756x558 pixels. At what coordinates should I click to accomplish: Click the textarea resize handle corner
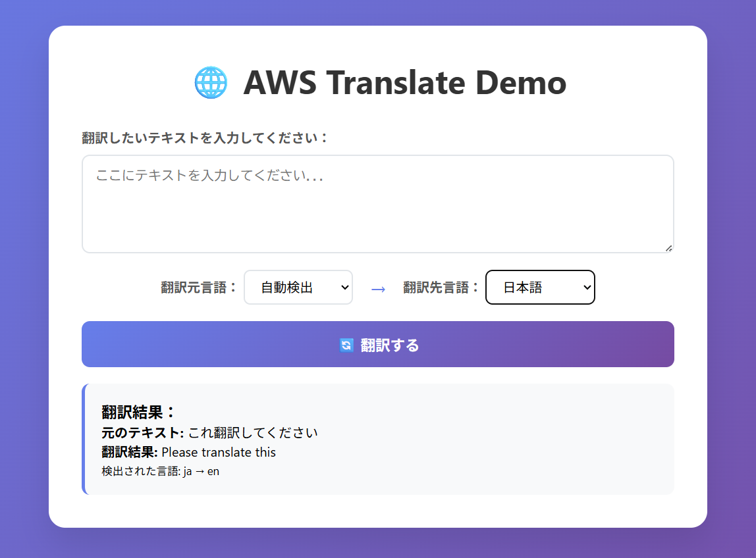click(668, 248)
